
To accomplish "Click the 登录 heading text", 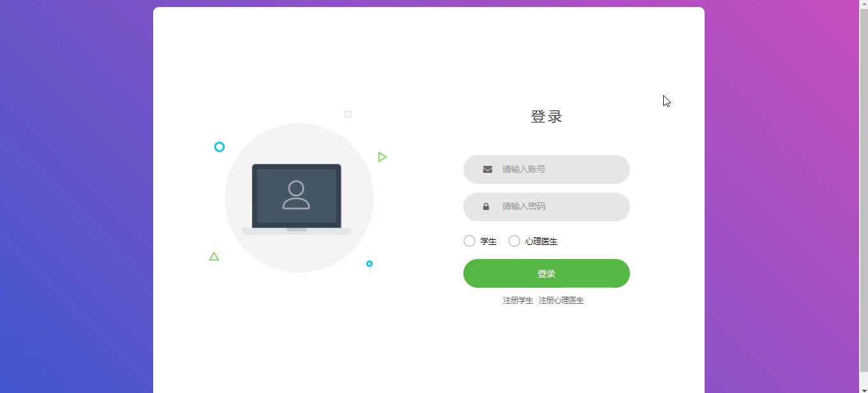I will (x=546, y=117).
